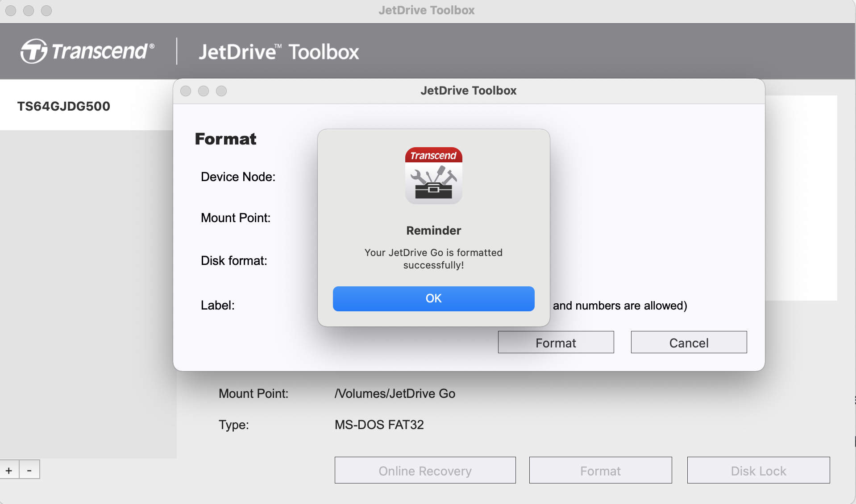Click the 'and numbers are allowed)' hint text
Viewport: 856px width, 504px height.
(x=619, y=306)
